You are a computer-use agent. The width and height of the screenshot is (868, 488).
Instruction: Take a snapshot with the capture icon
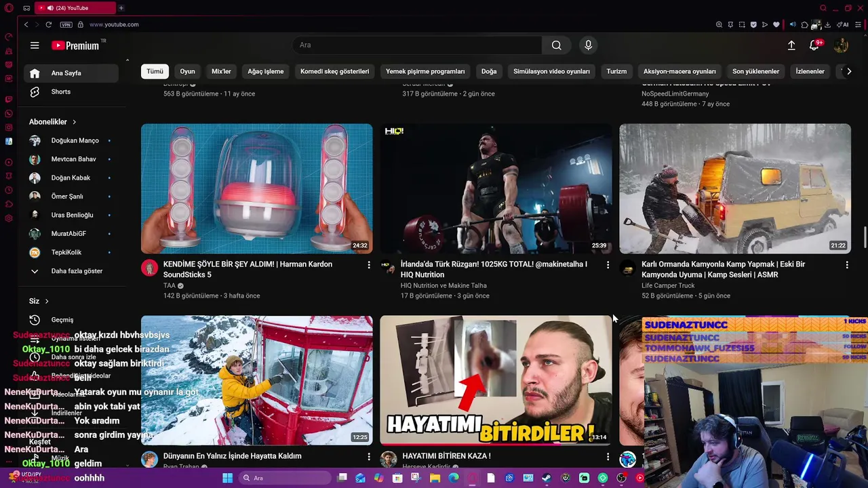coord(742,24)
